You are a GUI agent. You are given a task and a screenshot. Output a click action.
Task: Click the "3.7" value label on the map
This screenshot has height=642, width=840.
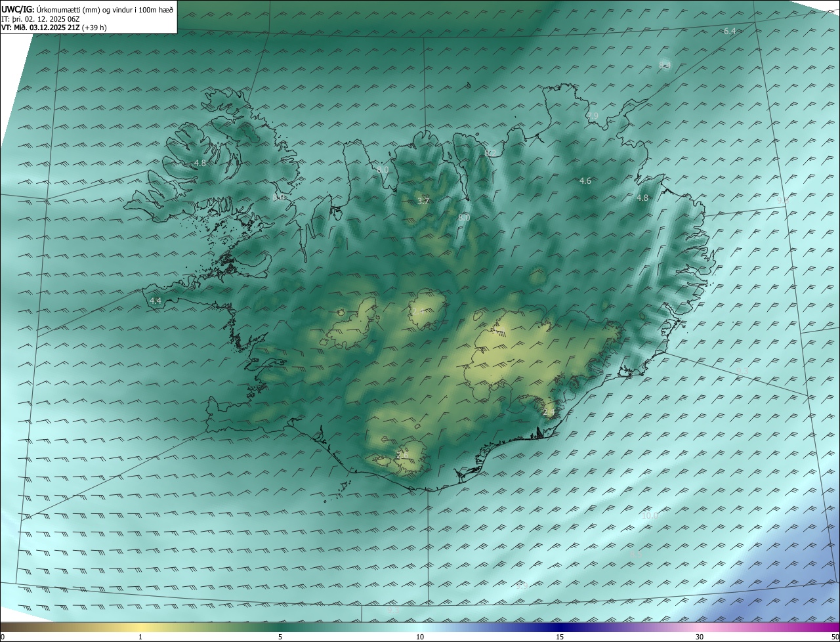423,201
